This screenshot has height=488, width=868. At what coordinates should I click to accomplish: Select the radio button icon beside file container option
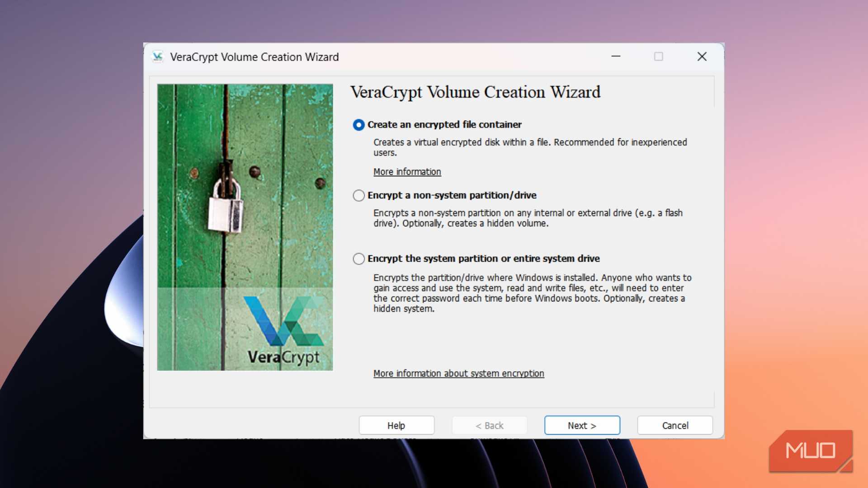(x=359, y=125)
